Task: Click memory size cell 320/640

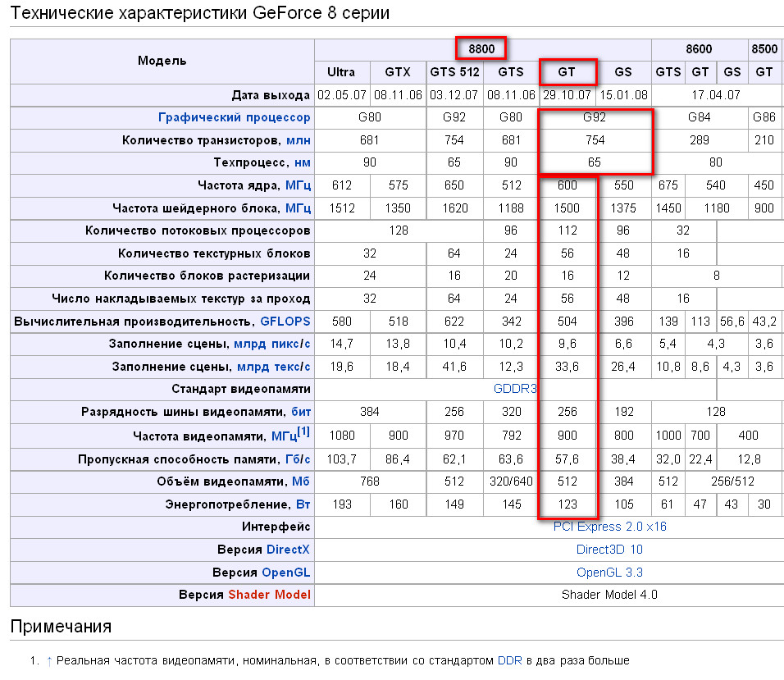Action: pos(511,482)
